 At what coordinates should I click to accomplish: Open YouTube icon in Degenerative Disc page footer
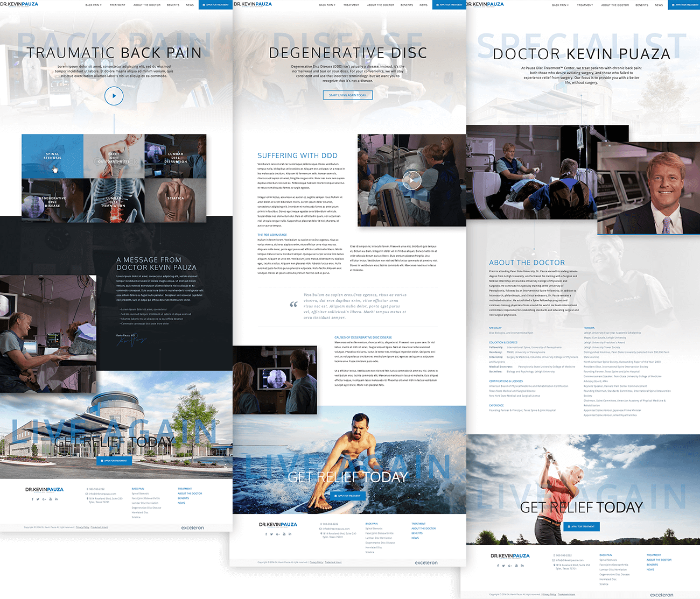[x=284, y=534]
